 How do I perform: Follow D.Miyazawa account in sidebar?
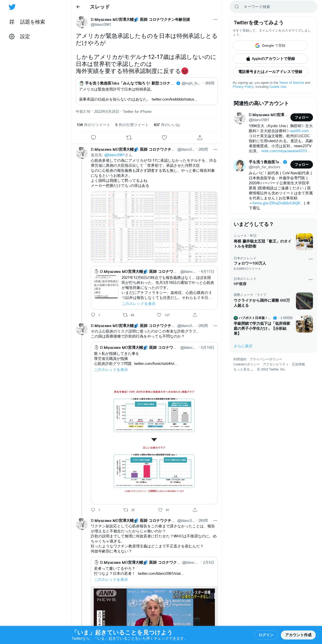pos(302,117)
